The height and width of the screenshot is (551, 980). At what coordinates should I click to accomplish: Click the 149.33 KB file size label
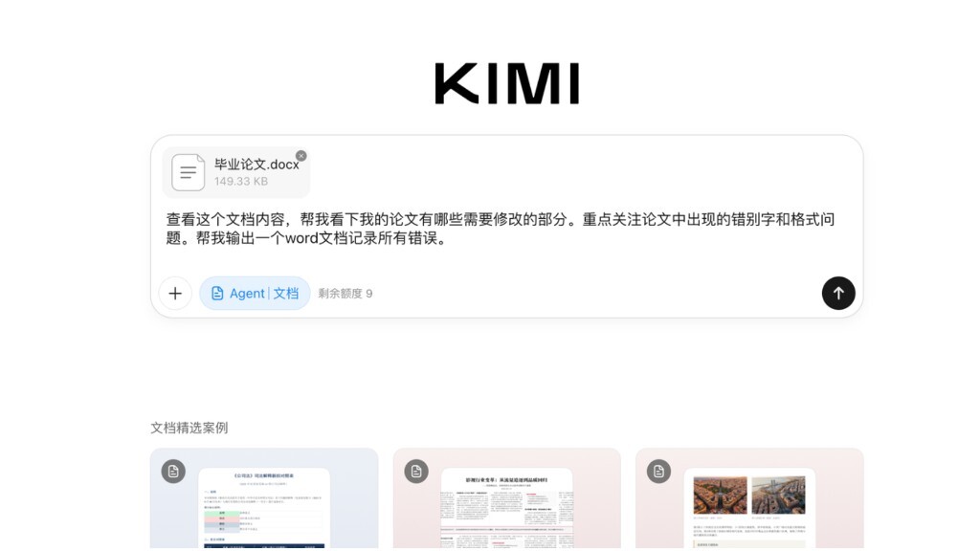click(241, 181)
